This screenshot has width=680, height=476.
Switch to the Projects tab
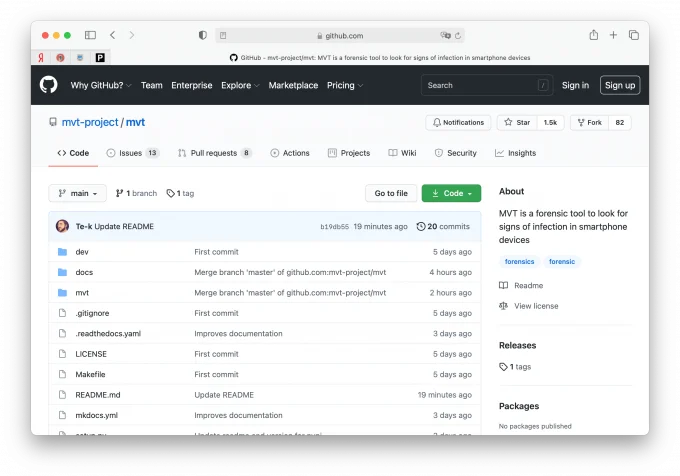coord(349,153)
